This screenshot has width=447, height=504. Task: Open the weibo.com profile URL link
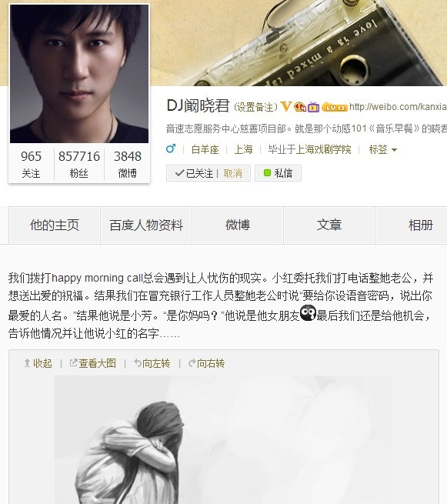coord(398,106)
